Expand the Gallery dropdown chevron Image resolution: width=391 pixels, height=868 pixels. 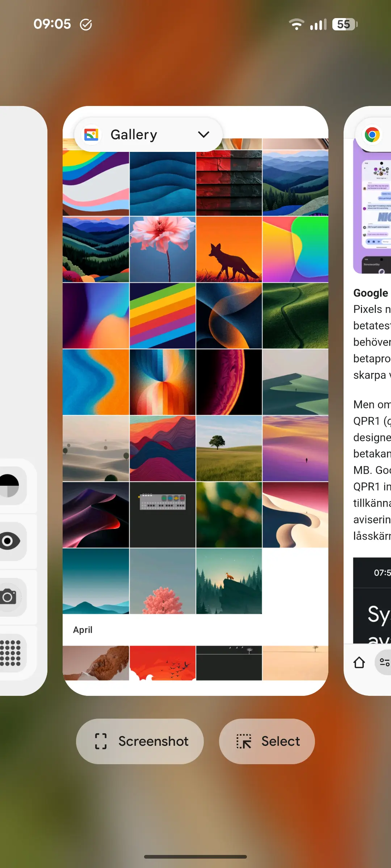pyautogui.click(x=204, y=135)
